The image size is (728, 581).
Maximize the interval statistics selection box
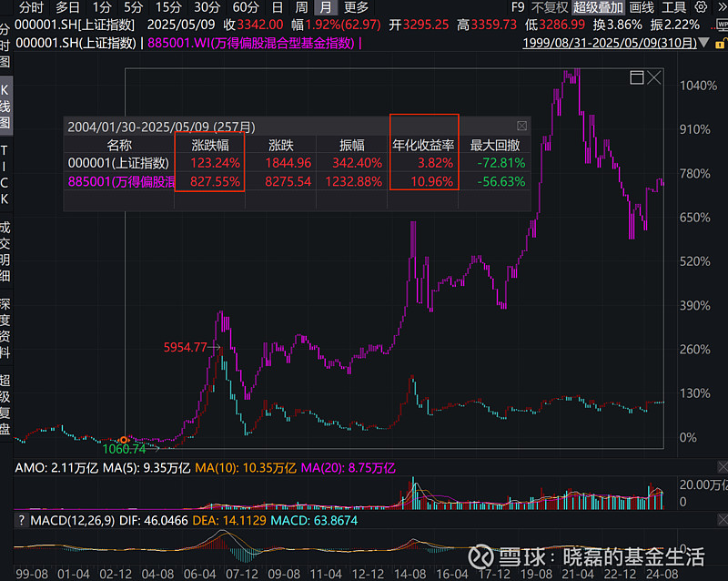(x=636, y=77)
